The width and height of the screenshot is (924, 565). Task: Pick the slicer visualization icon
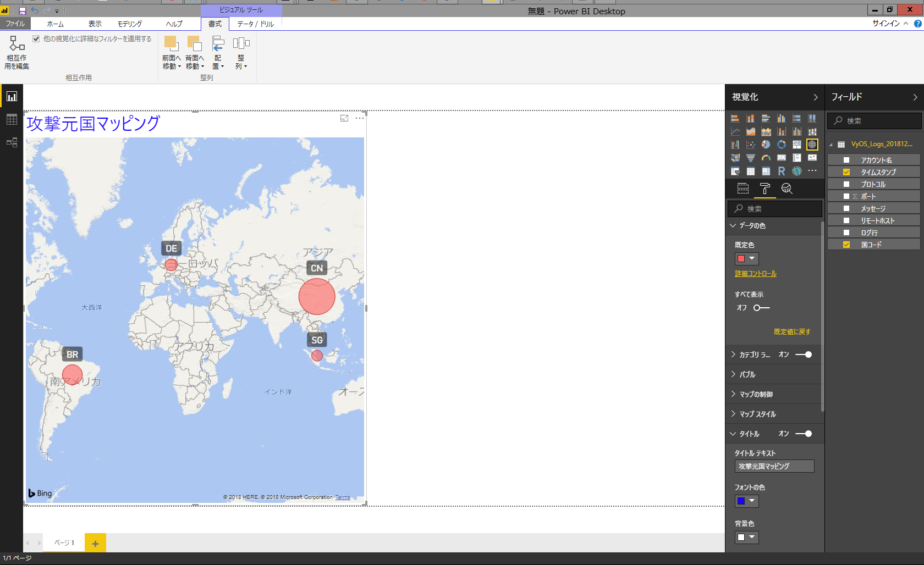coord(735,171)
